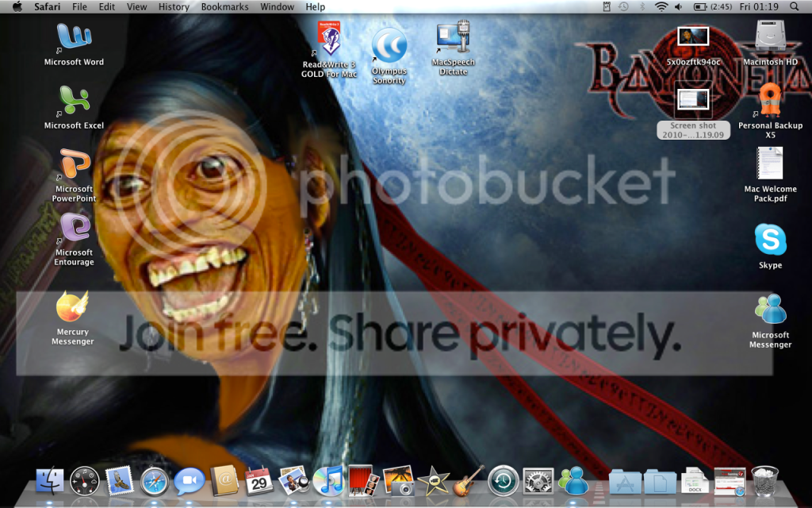Select the MacSpeech Dictate desktop icon
The height and width of the screenshot is (508, 812).
point(453,38)
